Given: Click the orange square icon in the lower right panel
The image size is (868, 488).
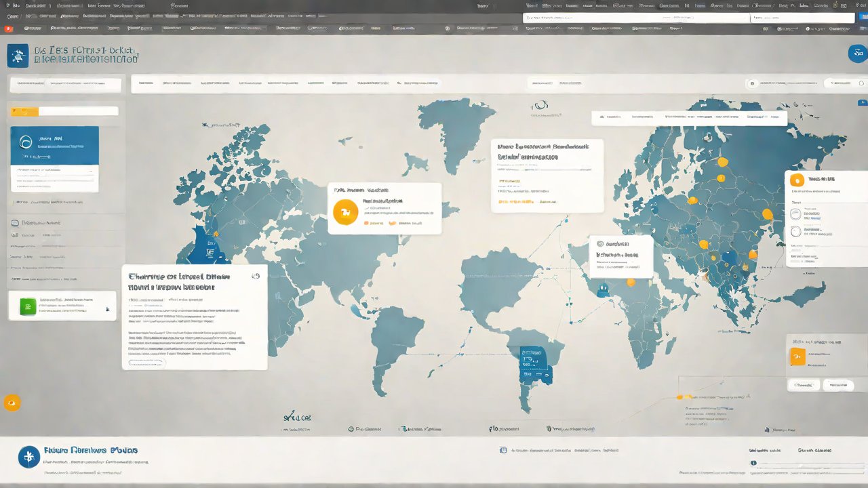Looking at the screenshot, I should pos(797,357).
